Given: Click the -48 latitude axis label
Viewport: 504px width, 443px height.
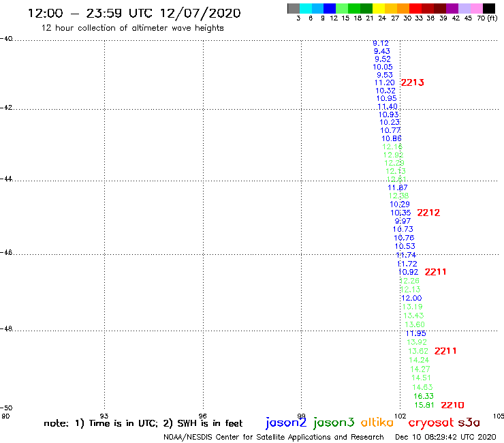Looking at the screenshot, I should coord(6,329).
